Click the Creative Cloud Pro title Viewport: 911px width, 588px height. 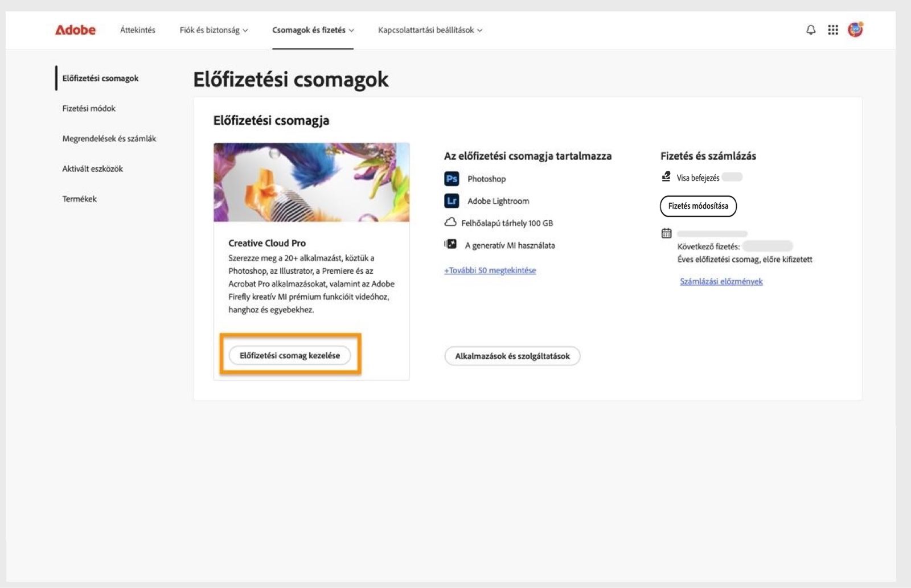click(267, 243)
